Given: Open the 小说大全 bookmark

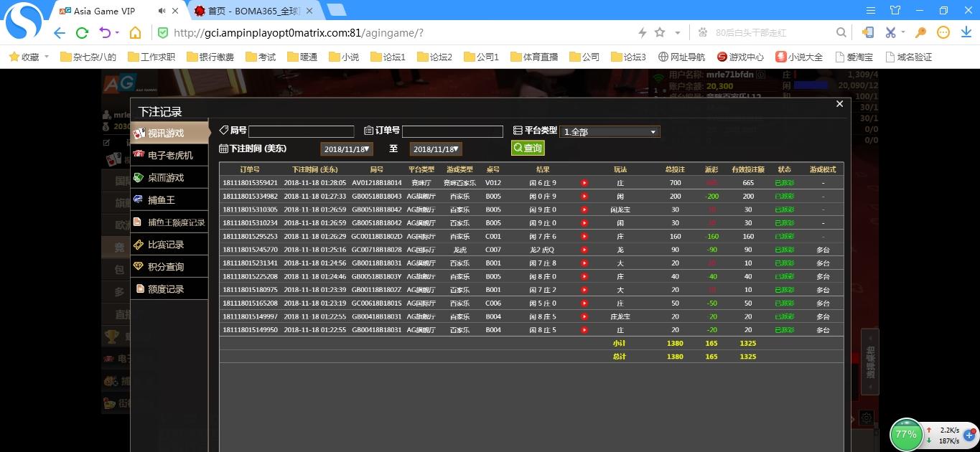Looking at the screenshot, I should pyautogui.click(x=799, y=57).
